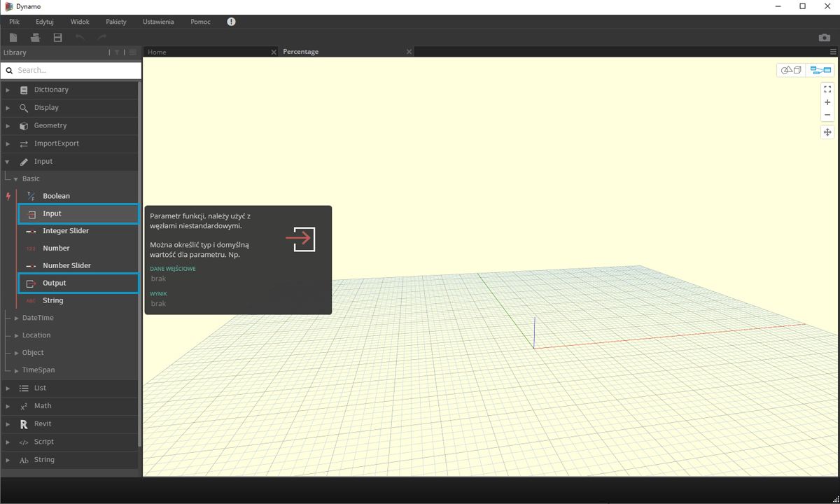Expand the TimeSpan subcategory
840x504 pixels.
[x=17, y=370]
